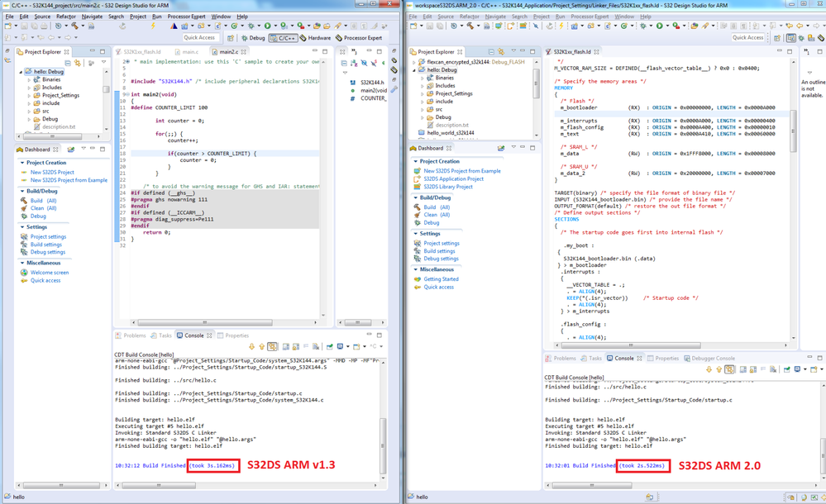Click next console output arrow in left Console
This screenshot has height=504, width=826.
point(252,346)
